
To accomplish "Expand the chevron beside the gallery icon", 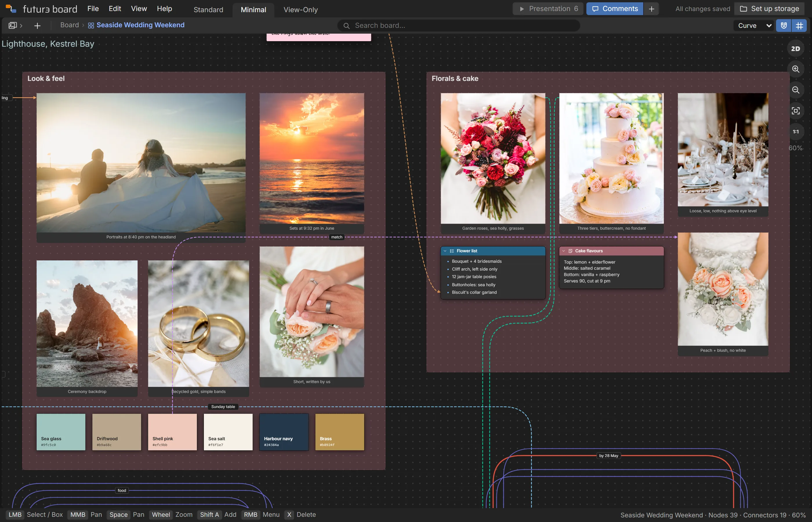I will (x=21, y=26).
